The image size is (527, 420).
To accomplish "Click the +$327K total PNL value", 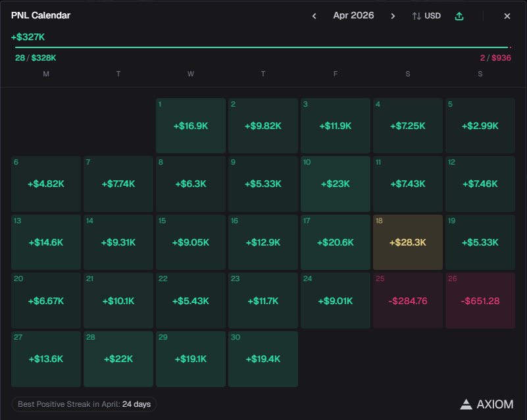I will (28, 37).
